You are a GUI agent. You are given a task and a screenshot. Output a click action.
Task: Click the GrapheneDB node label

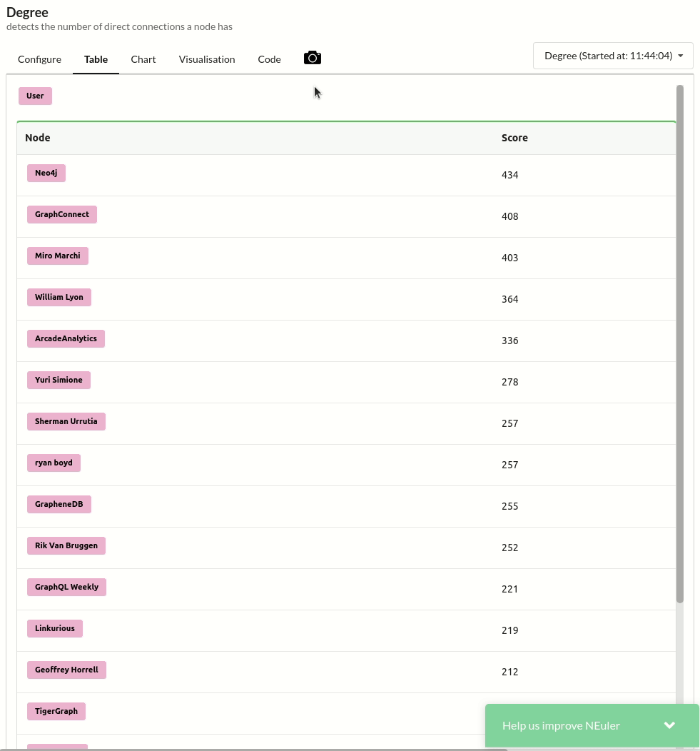[59, 504]
